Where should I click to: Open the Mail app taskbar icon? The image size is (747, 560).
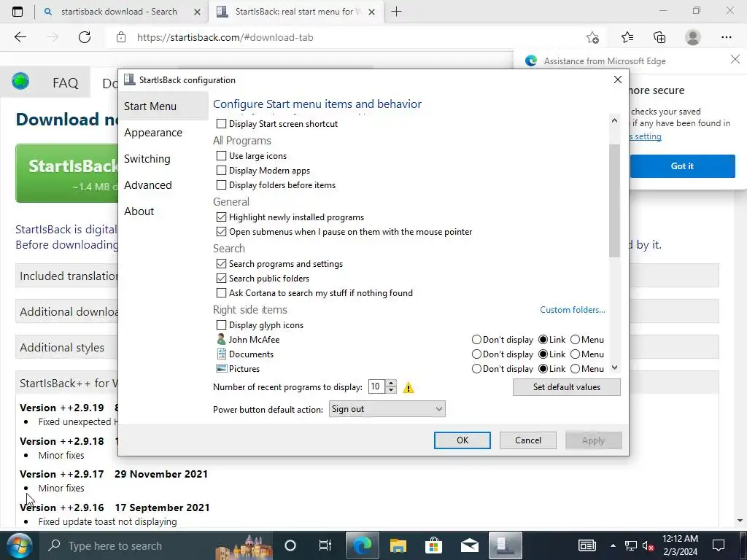[x=469, y=545]
